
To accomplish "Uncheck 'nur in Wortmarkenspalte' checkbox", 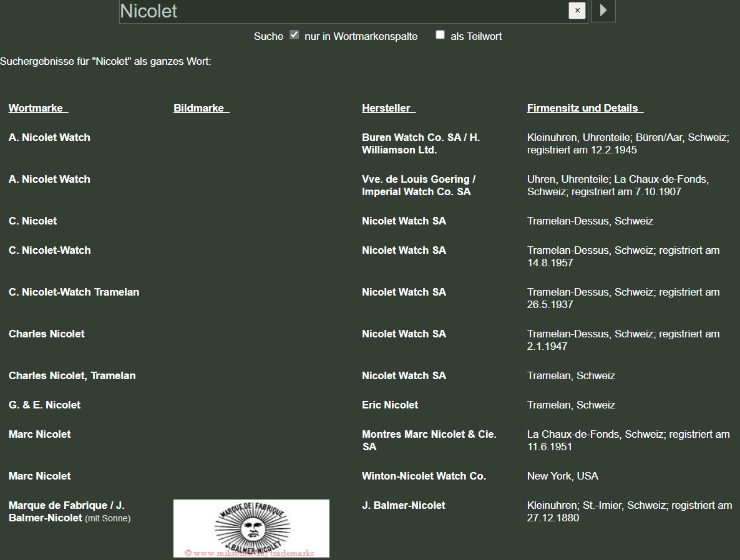I will (x=294, y=35).
